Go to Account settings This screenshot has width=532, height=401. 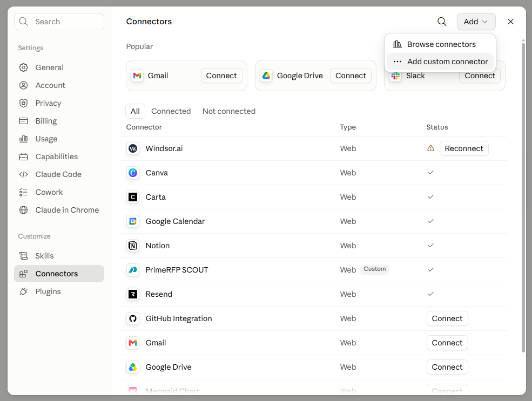[59, 85]
